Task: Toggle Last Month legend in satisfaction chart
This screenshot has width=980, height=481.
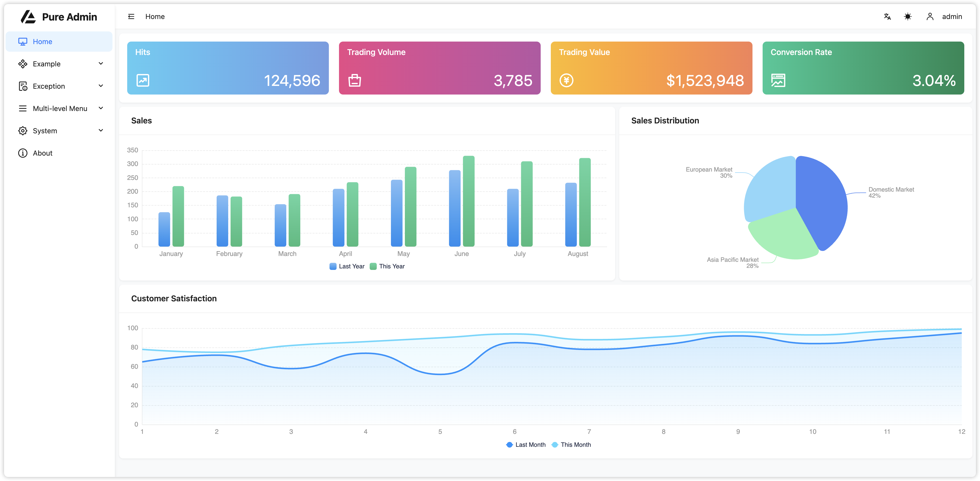Action: click(x=526, y=445)
